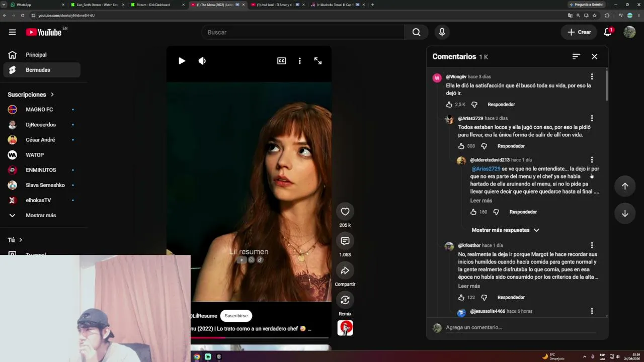Remix this Short
The image size is (644, 362).
click(345, 300)
